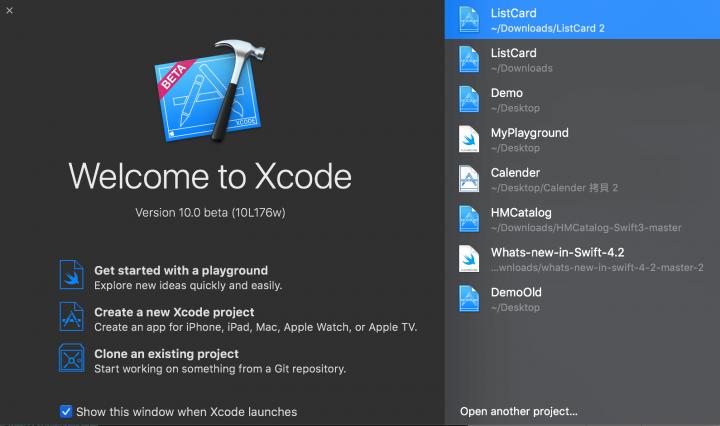Viewport: 720px width, 426px height.
Task: Click the Clone an existing project icon
Action: pos(72,360)
